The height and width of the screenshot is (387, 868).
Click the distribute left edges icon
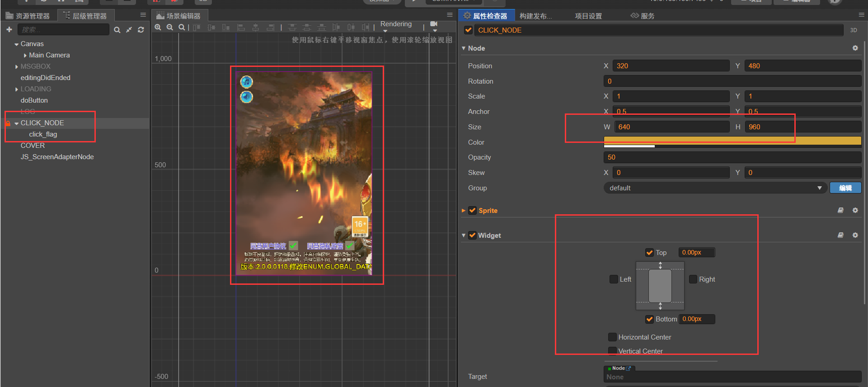(336, 28)
